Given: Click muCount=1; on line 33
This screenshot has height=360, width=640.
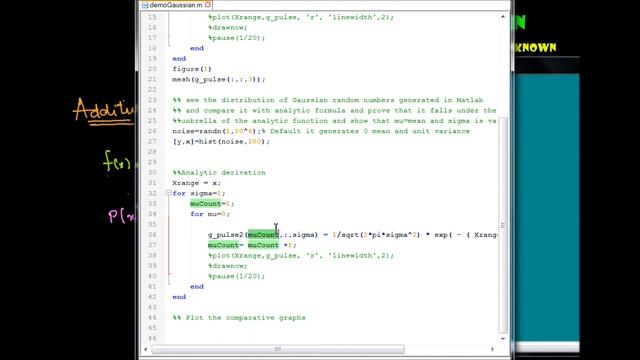Looking at the screenshot, I should pyautogui.click(x=212, y=204).
